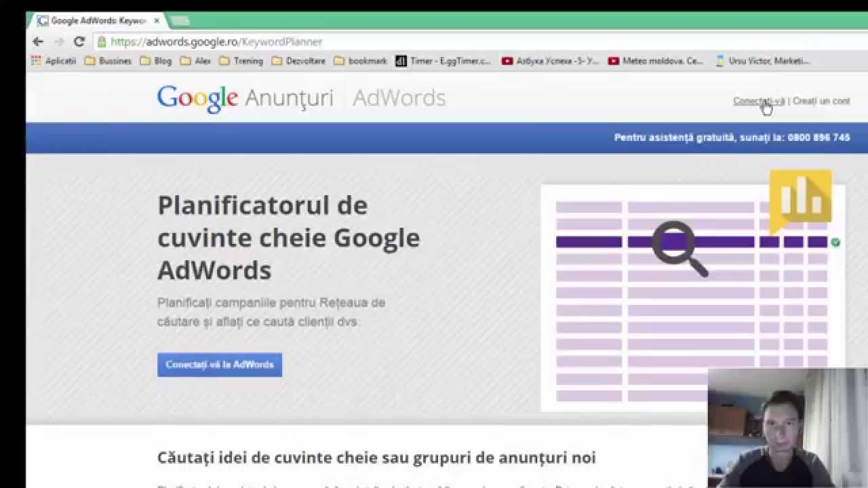868x488 pixels.
Task: Click the Planificatorul de cuvinte cheie heading
Action: (x=289, y=238)
